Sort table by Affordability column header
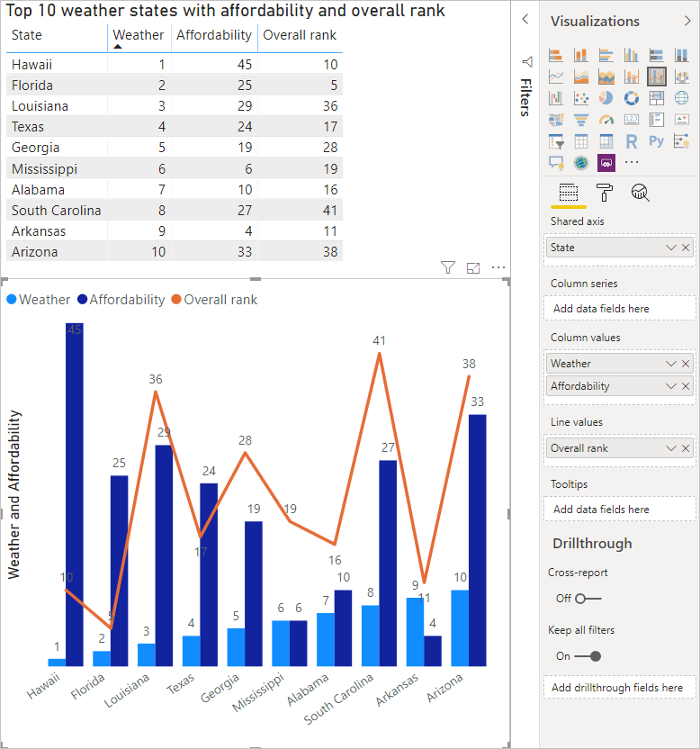Viewport: 700px width, 749px height. click(x=214, y=35)
